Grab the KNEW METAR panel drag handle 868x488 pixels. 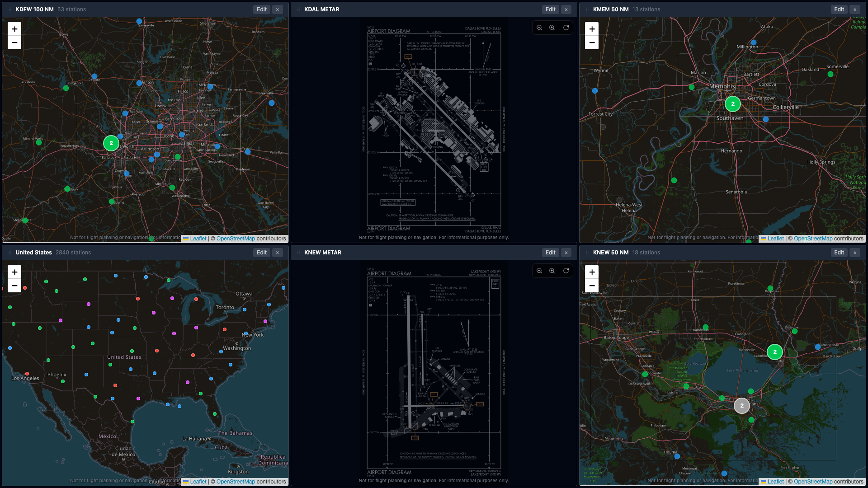click(298, 253)
